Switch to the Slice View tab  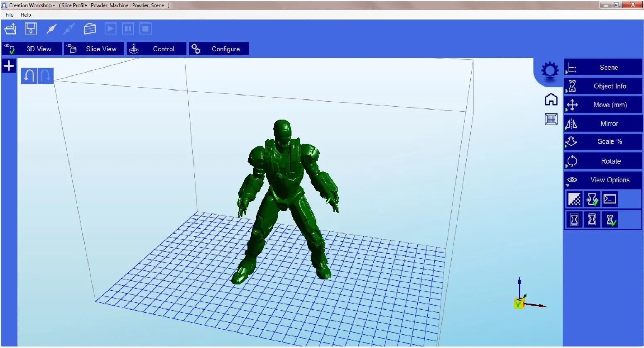click(94, 49)
